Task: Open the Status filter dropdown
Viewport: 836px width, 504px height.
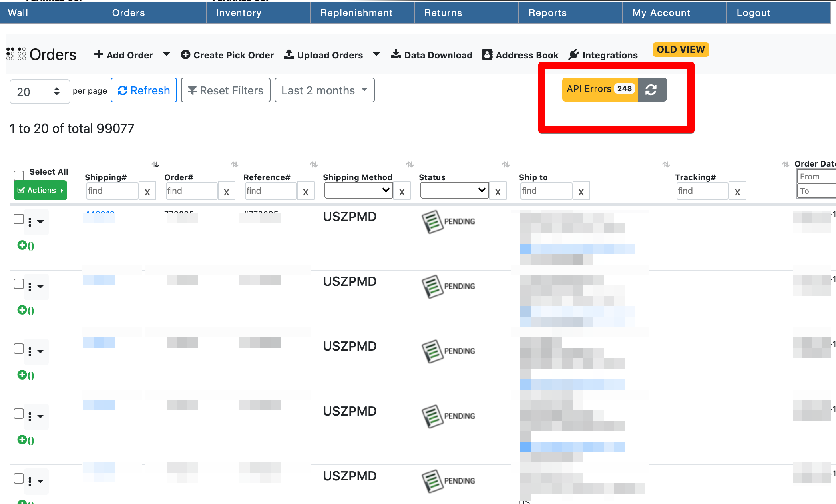Action: 454,191
